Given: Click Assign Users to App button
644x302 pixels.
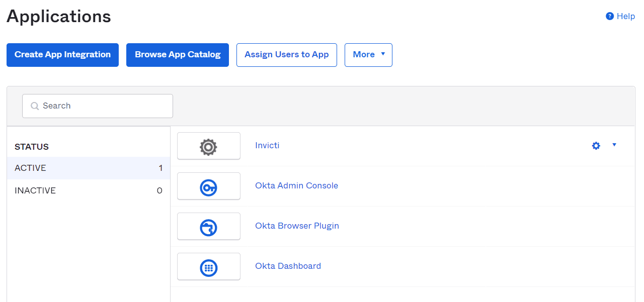Looking at the screenshot, I should [287, 55].
